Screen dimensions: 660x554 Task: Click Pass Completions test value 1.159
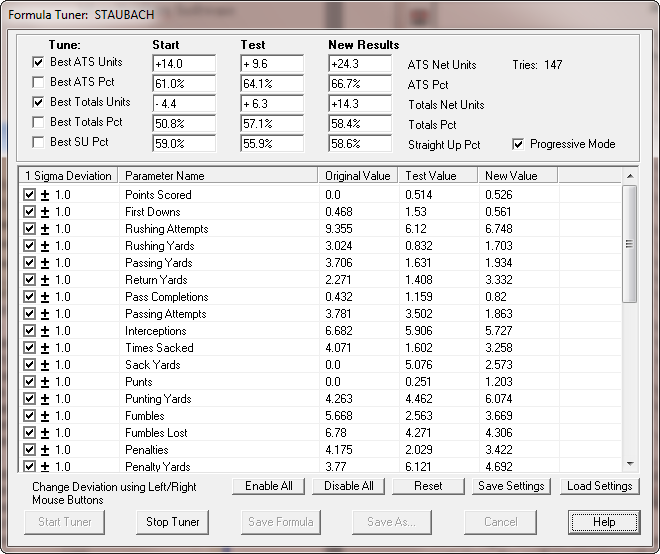click(x=419, y=297)
